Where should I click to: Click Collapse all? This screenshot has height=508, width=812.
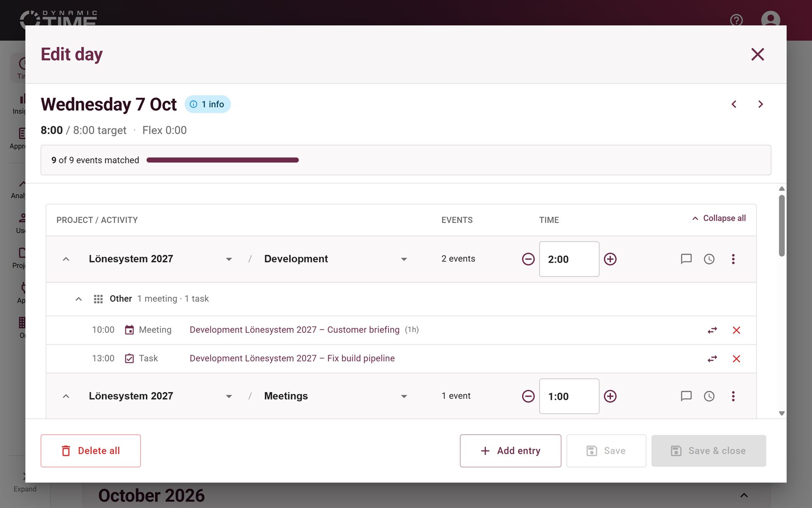[x=719, y=218]
